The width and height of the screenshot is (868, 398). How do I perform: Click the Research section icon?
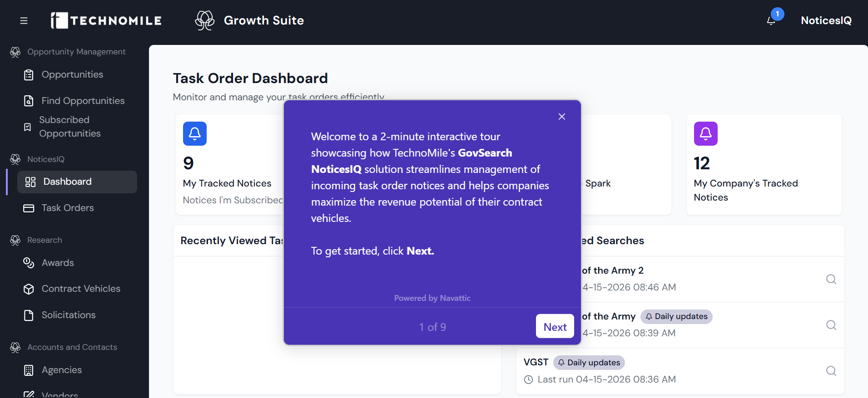click(x=15, y=240)
